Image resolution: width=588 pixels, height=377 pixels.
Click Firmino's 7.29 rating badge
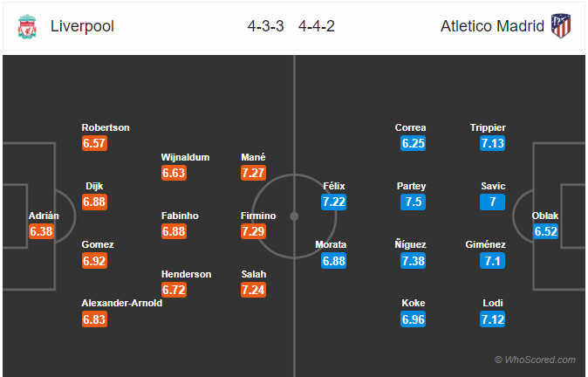[x=254, y=231]
